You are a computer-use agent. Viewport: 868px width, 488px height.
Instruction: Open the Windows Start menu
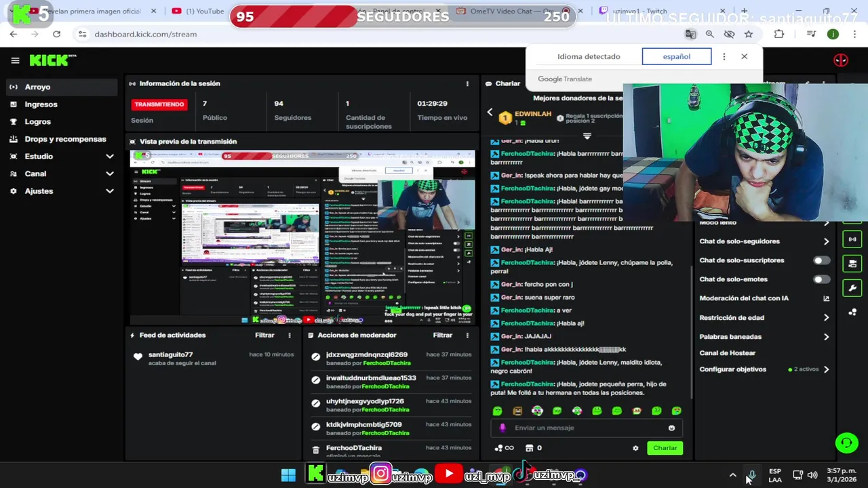[288, 474]
